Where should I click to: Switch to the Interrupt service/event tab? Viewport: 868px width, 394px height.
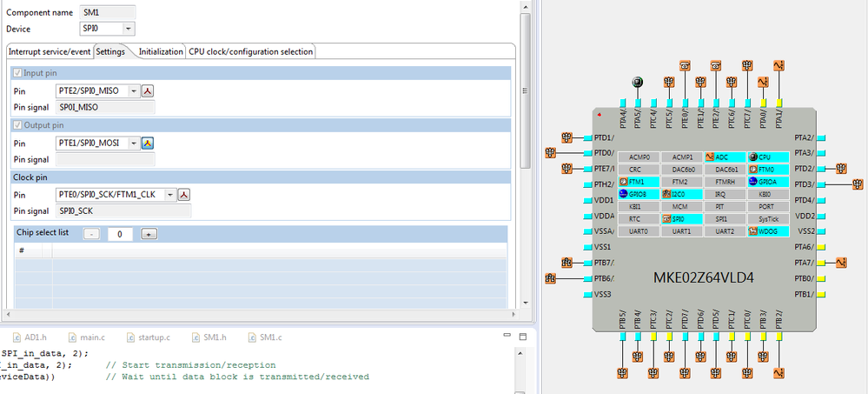[x=50, y=51]
